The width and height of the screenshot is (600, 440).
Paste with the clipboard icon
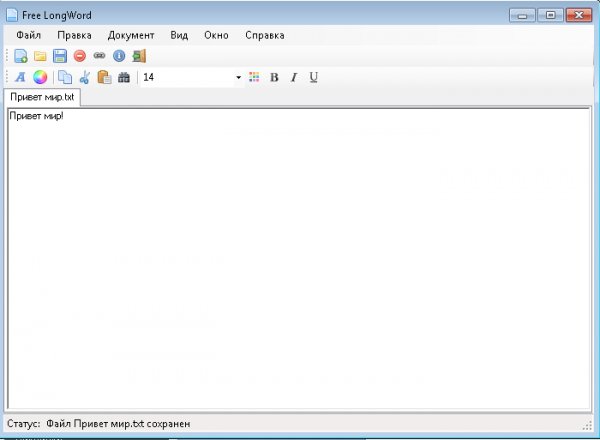pyautogui.click(x=104, y=77)
